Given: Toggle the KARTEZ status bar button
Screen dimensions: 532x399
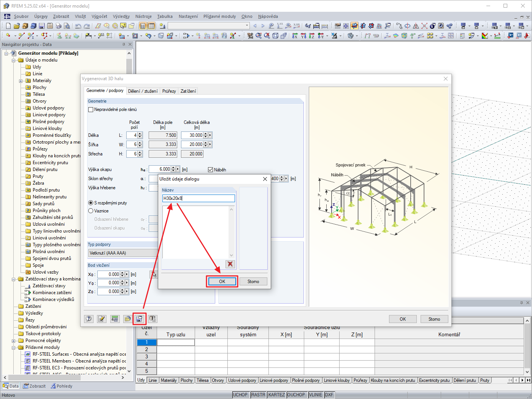Looking at the screenshot, I should [x=276, y=395].
